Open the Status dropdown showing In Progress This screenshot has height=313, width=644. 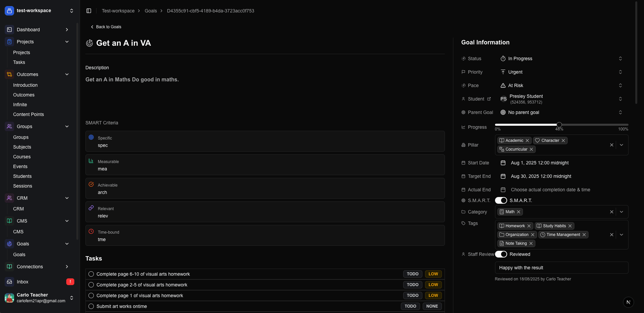pyautogui.click(x=561, y=58)
